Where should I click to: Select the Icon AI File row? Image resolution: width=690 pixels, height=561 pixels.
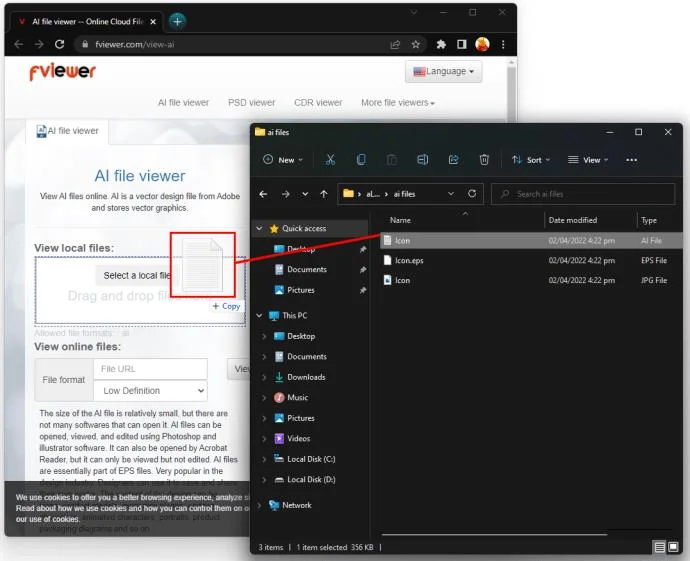click(531, 241)
